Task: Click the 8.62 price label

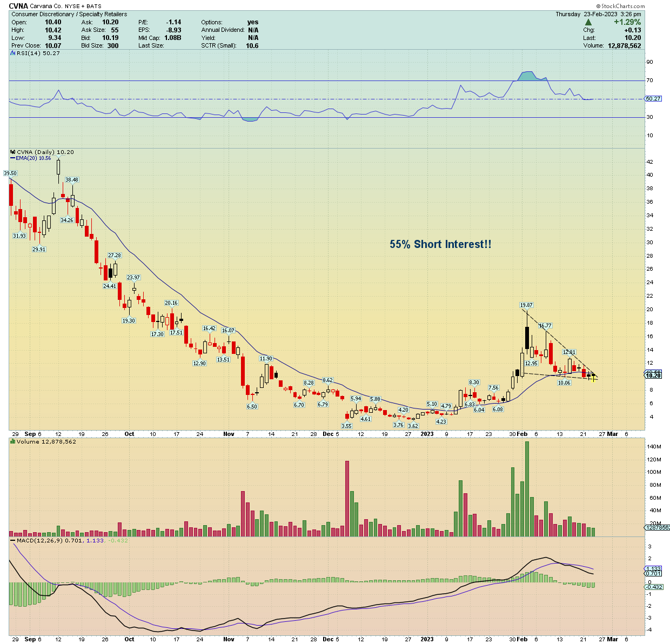Action: click(x=327, y=380)
